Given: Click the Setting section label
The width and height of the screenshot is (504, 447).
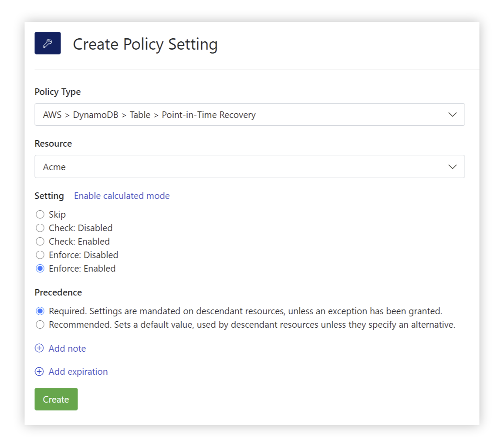Looking at the screenshot, I should pos(49,196).
